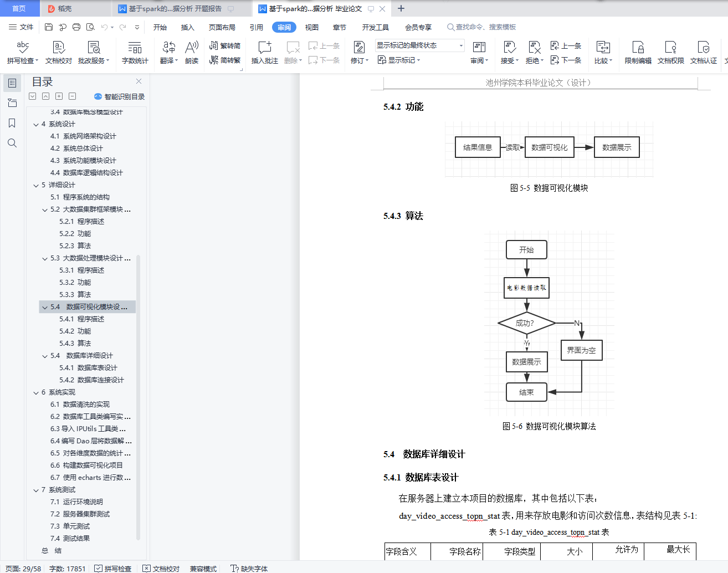Screen dimensions: 728x573
Task: Jump to 4.3 系统功能模块设计 in outline
Action: 83,161
